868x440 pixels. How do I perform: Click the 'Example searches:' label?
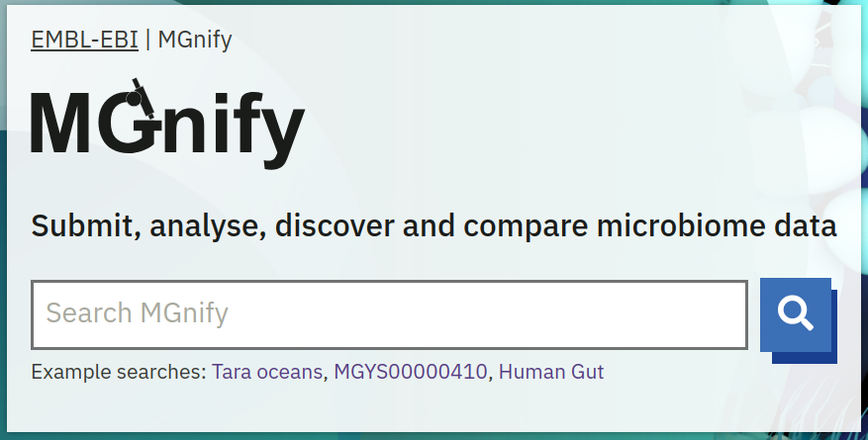click(x=119, y=372)
